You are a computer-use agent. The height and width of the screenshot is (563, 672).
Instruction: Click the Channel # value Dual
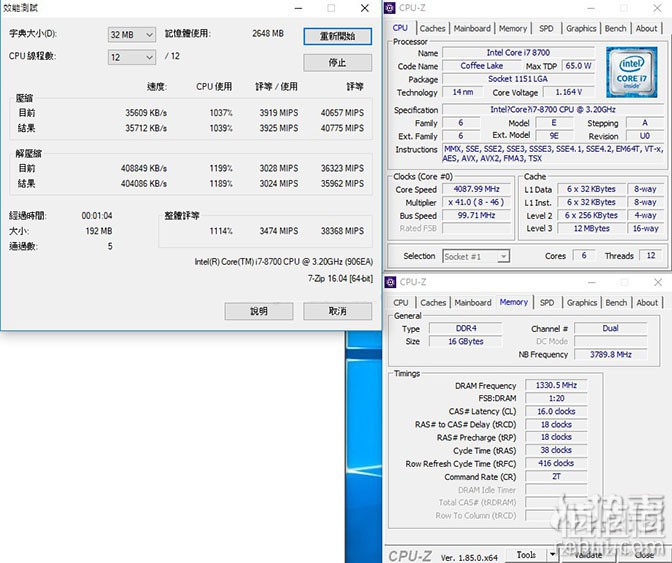(x=611, y=328)
